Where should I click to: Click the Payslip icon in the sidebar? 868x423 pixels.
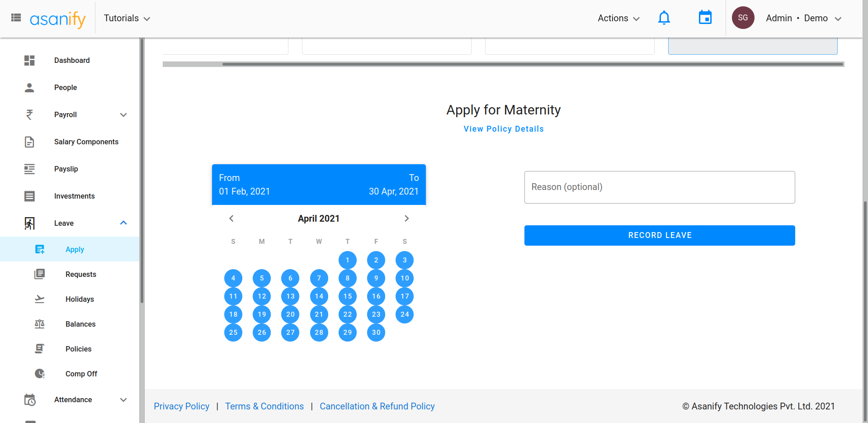point(29,169)
